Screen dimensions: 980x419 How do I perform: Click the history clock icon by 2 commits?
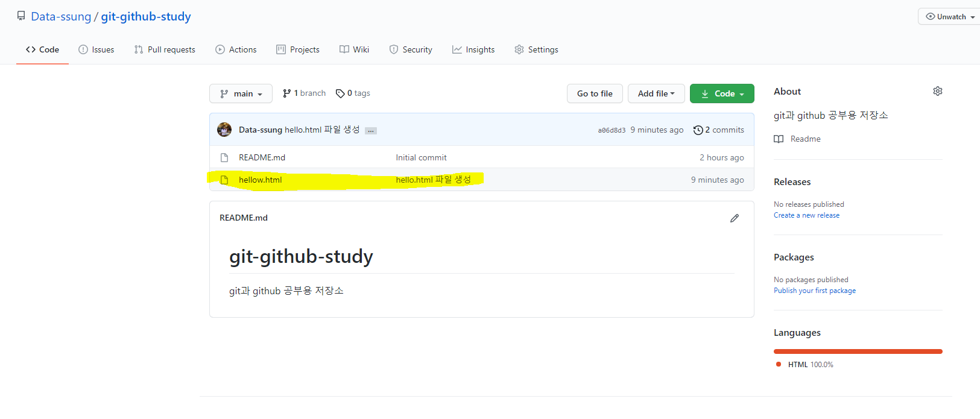pyautogui.click(x=698, y=130)
